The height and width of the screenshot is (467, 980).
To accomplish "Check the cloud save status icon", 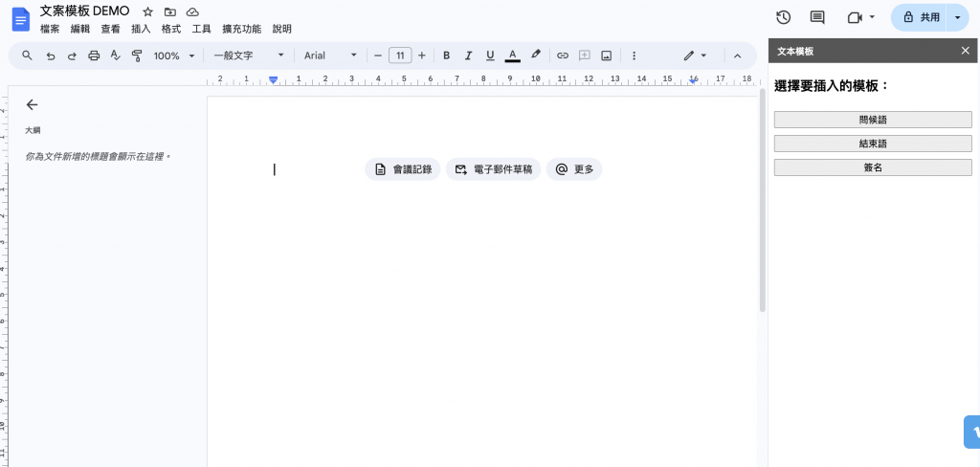I will 192,11.
